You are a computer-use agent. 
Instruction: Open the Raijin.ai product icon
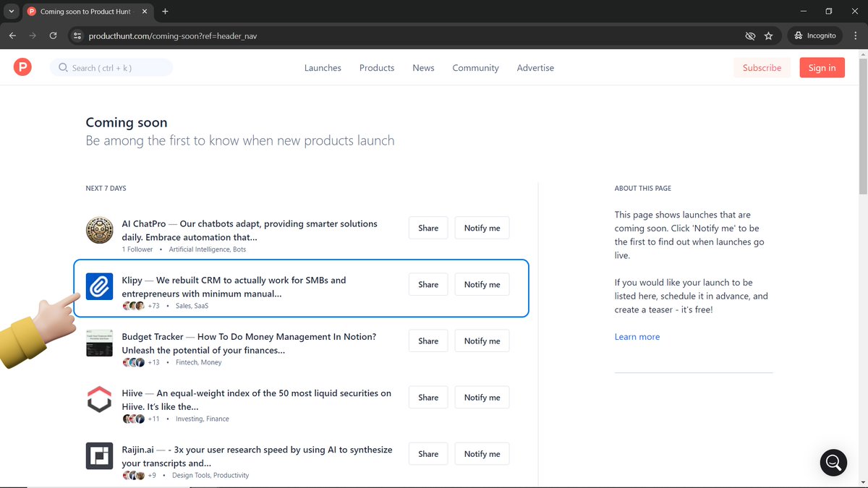[x=99, y=455]
